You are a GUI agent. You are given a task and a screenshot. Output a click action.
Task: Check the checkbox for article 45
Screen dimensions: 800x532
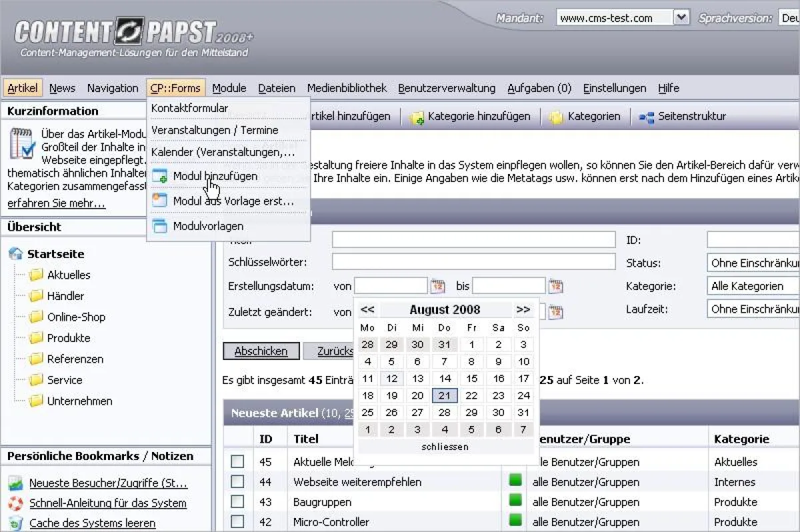(238, 461)
